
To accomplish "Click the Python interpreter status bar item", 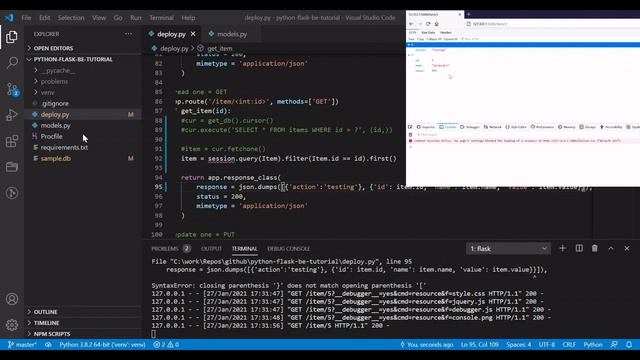I will 102,344.
